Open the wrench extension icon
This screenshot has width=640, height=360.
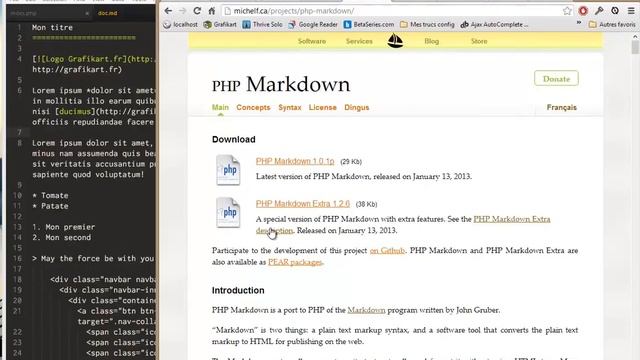[599, 11]
